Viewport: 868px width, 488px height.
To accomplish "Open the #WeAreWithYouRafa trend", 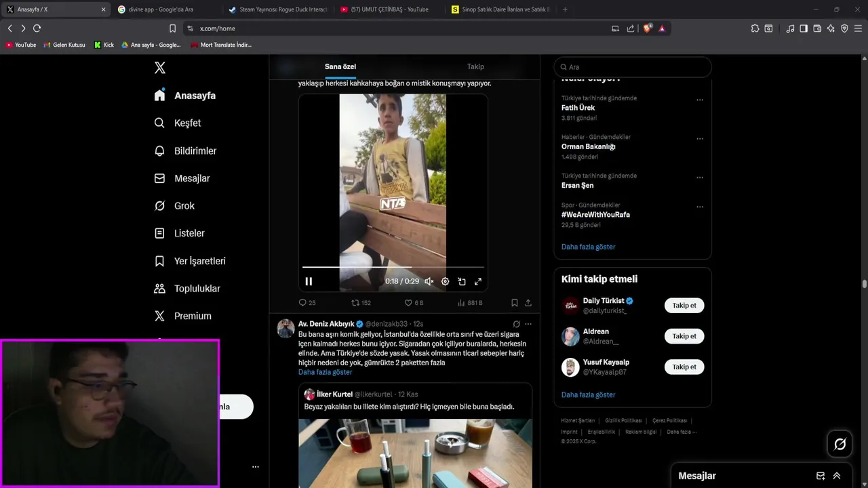I will click(x=595, y=214).
